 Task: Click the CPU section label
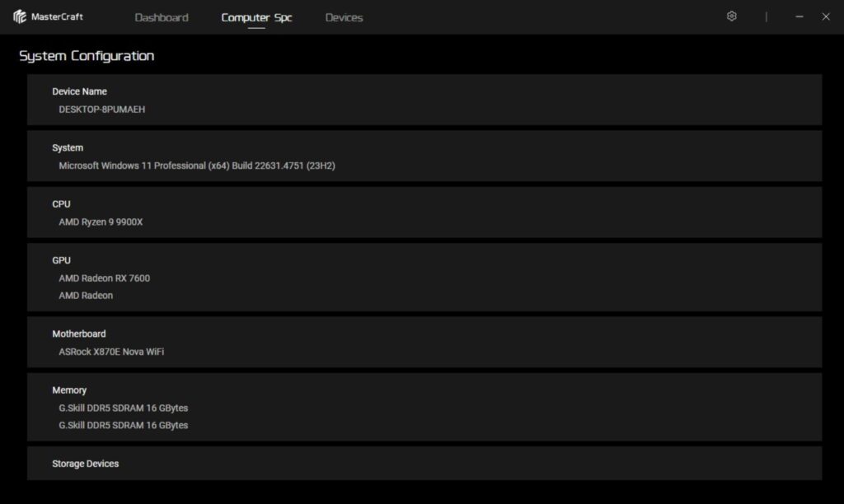pyautogui.click(x=61, y=204)
